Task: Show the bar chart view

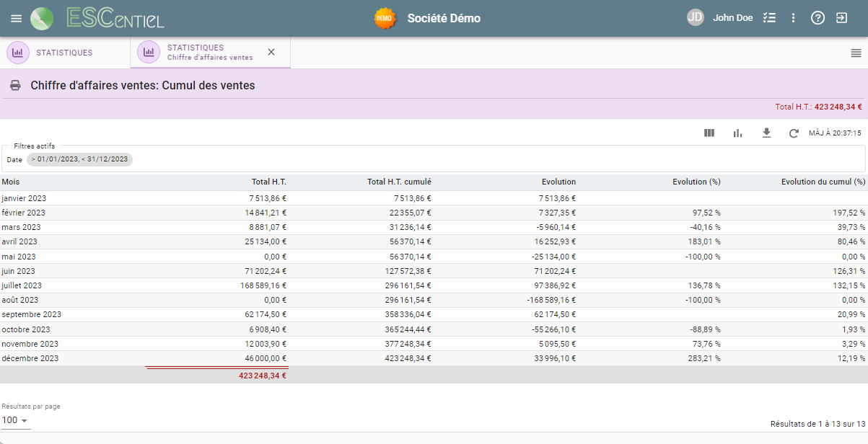Action: [737, 133]
